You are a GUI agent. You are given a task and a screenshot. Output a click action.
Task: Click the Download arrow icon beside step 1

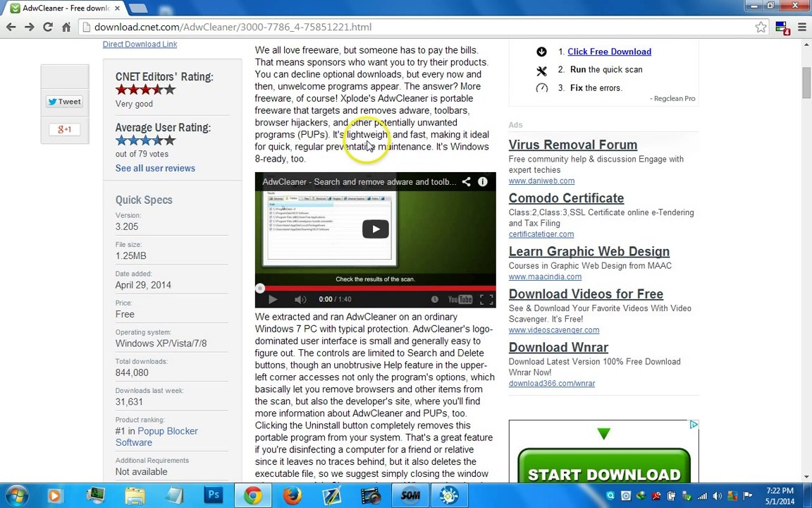coord(541,52)
